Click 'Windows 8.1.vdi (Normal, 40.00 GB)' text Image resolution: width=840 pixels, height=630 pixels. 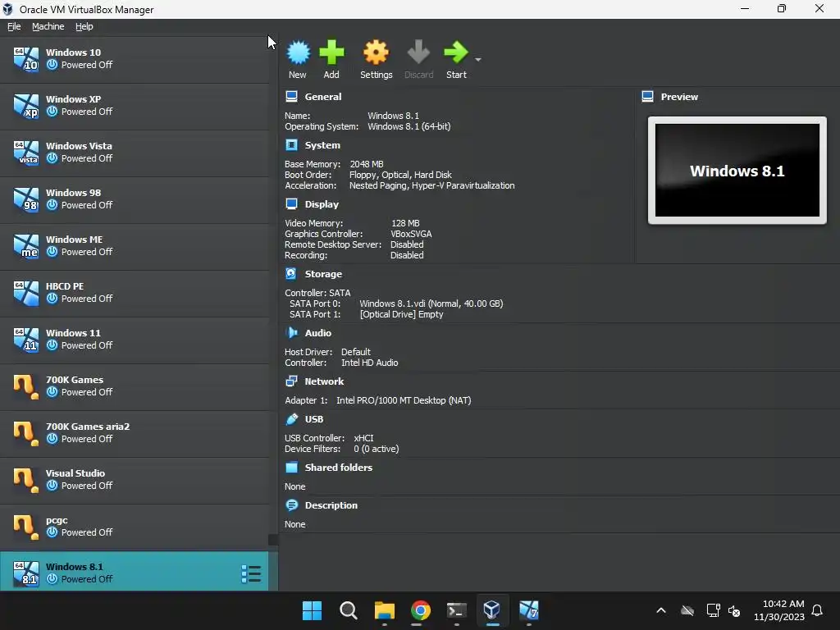tap(431, 304)
